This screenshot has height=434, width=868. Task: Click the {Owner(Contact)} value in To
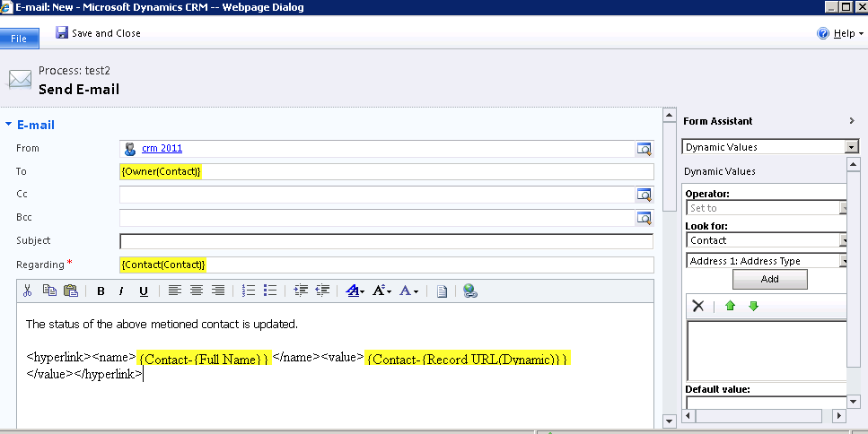point(161,171)
